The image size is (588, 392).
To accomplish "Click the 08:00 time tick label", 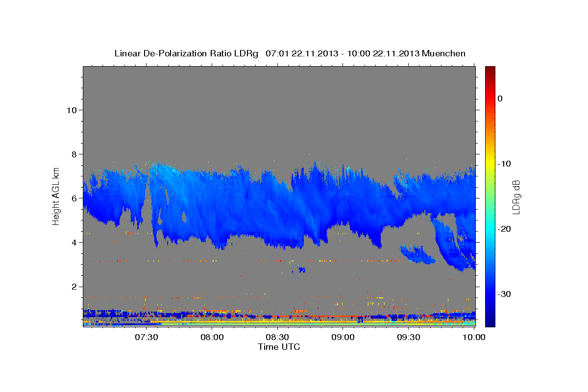I will tap(212, 338).
